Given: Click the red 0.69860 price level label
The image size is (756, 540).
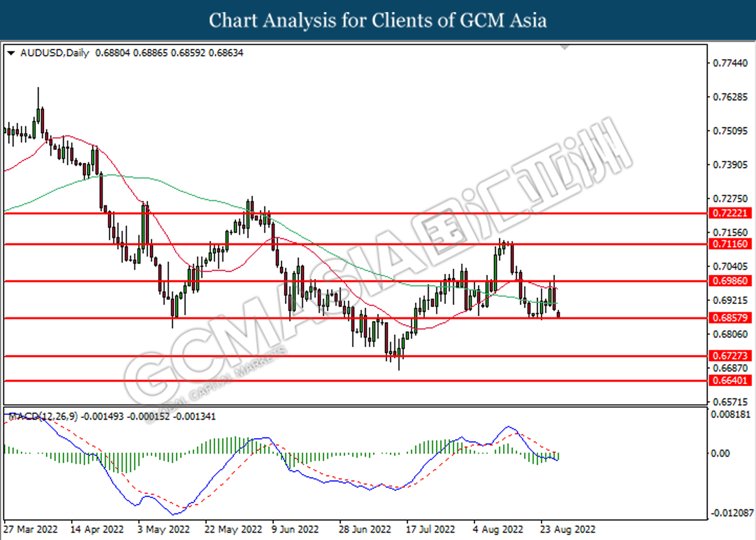Looking at the screenshot, I should coord(730,281).
